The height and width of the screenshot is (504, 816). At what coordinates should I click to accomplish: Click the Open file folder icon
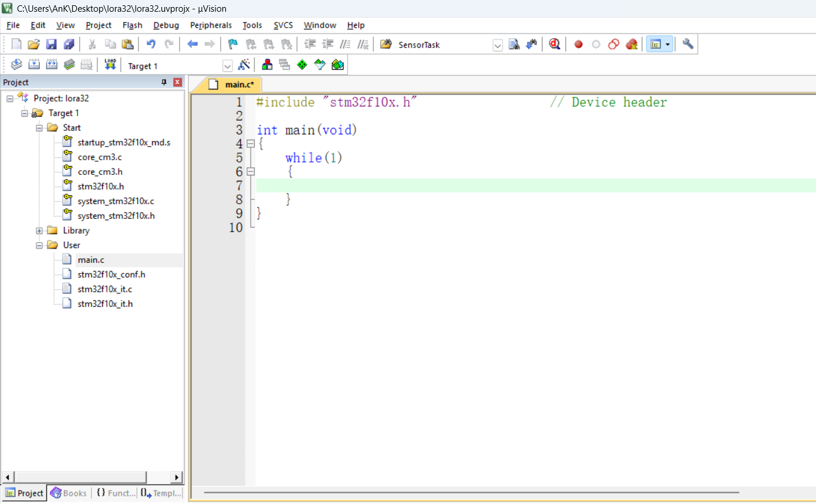(34, 45)
